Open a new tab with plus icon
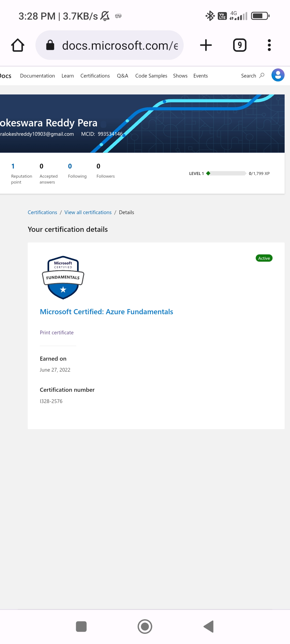Viewport: 290px width, 644px height. pyautogui.click(x=206, y=45)
